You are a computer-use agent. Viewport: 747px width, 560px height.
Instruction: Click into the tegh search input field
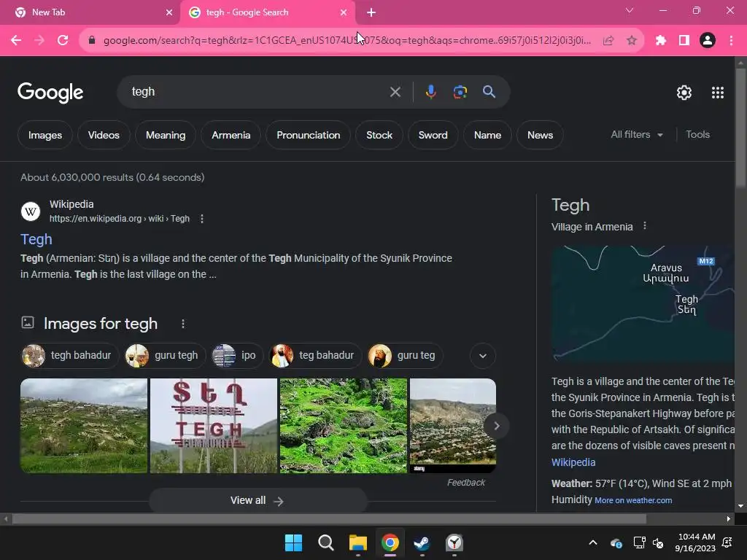click(258, 92)
